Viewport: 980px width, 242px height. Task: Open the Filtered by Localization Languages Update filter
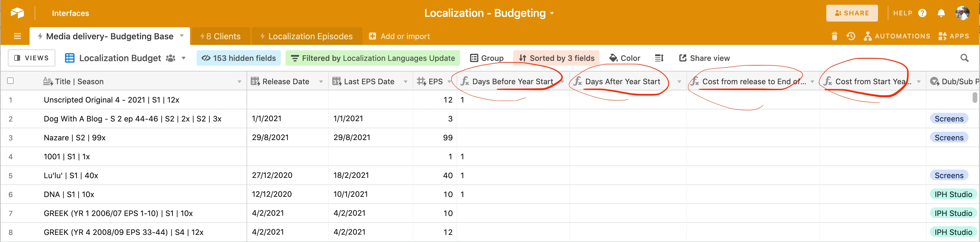pyautogui.click(x=372, y=58)
